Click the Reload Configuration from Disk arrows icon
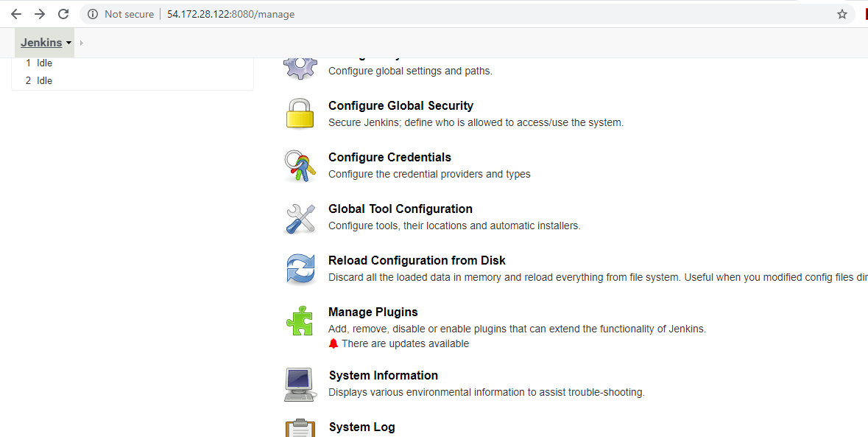The width and height of the screenshot is (868, 437). pos(300,269)
